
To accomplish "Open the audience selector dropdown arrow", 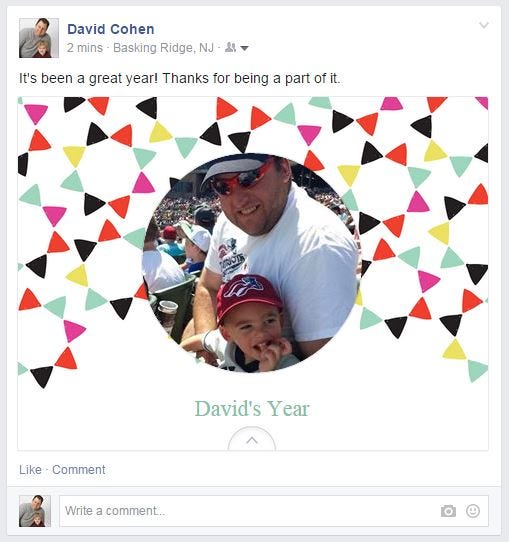I will pos(244,48).
